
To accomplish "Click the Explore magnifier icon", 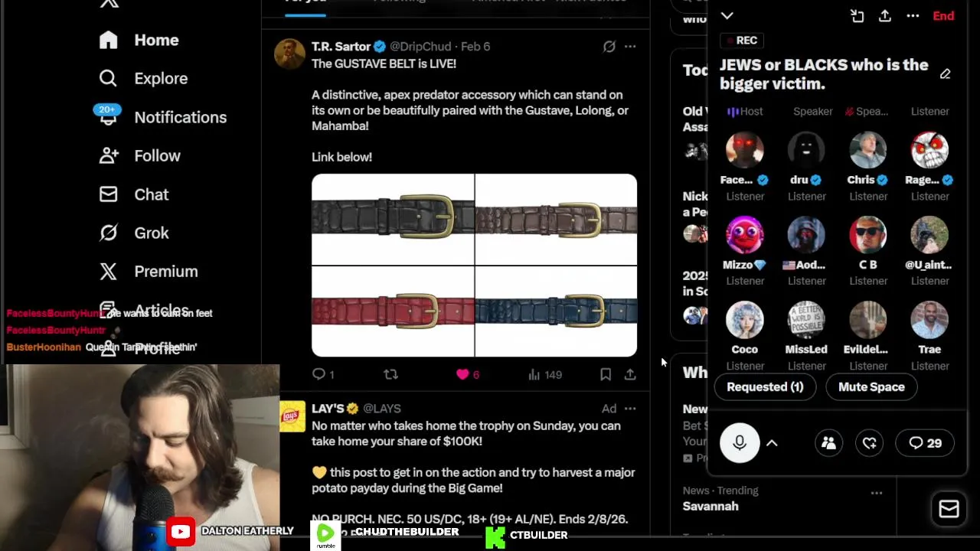I will click(x=108, y=78).
